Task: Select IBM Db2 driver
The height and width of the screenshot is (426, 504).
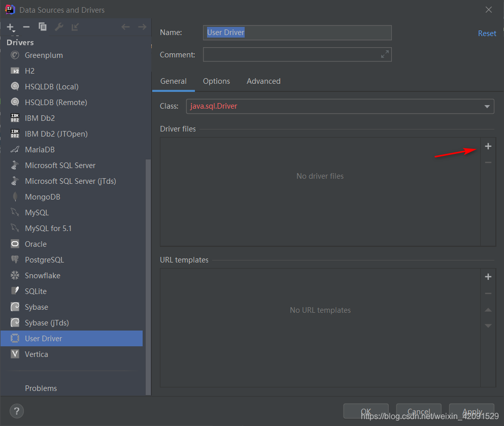Action: [x=72, y=118]
